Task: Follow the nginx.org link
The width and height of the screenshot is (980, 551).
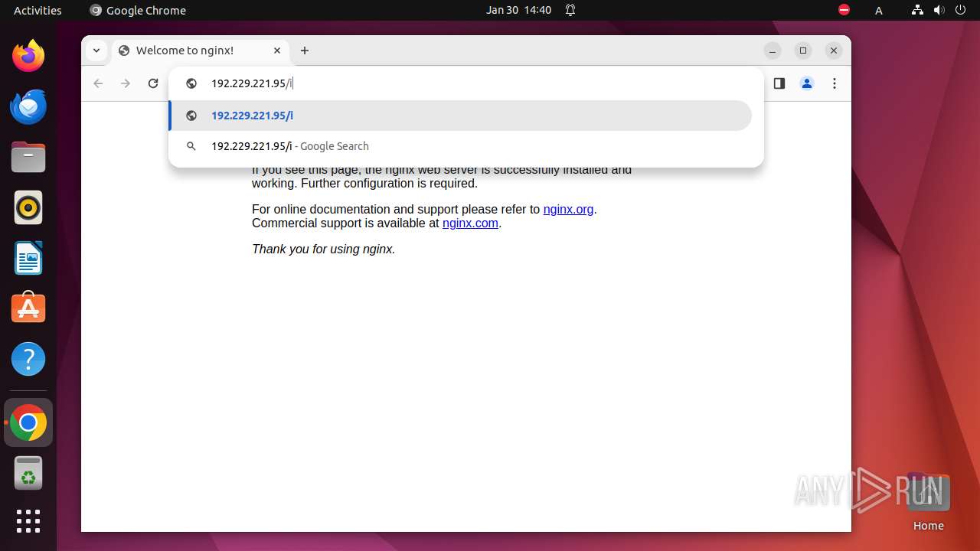Action: coord(568,209)
